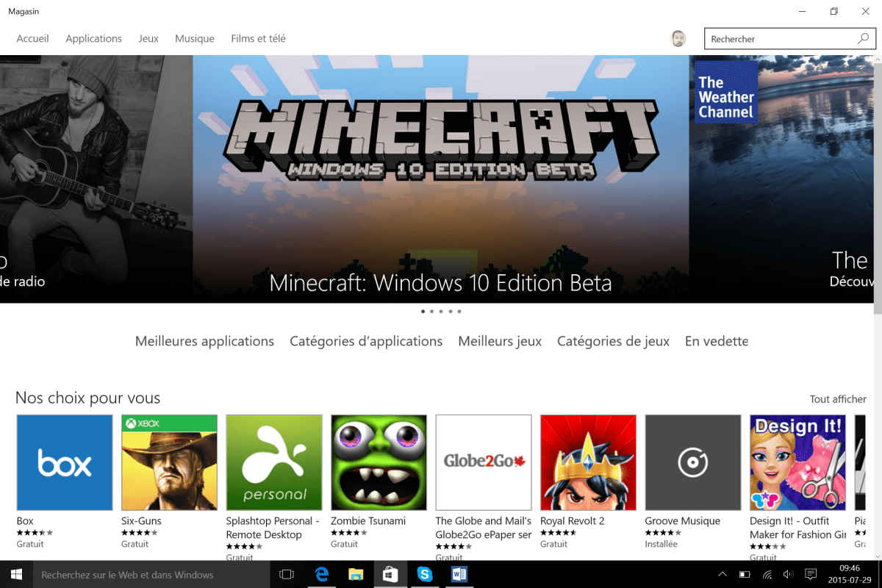Open the Minecraft Windows 10 Edition banner

[441, 179]
